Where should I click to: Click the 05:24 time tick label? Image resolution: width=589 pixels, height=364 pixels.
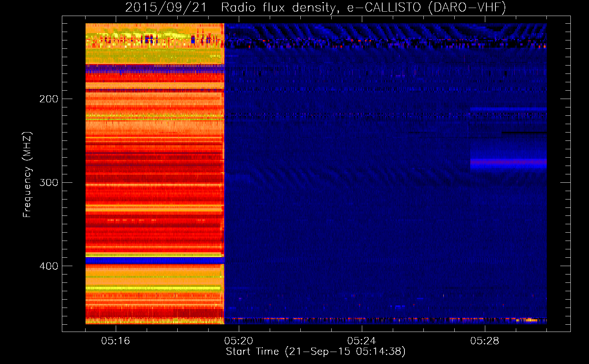coord(361,341)
